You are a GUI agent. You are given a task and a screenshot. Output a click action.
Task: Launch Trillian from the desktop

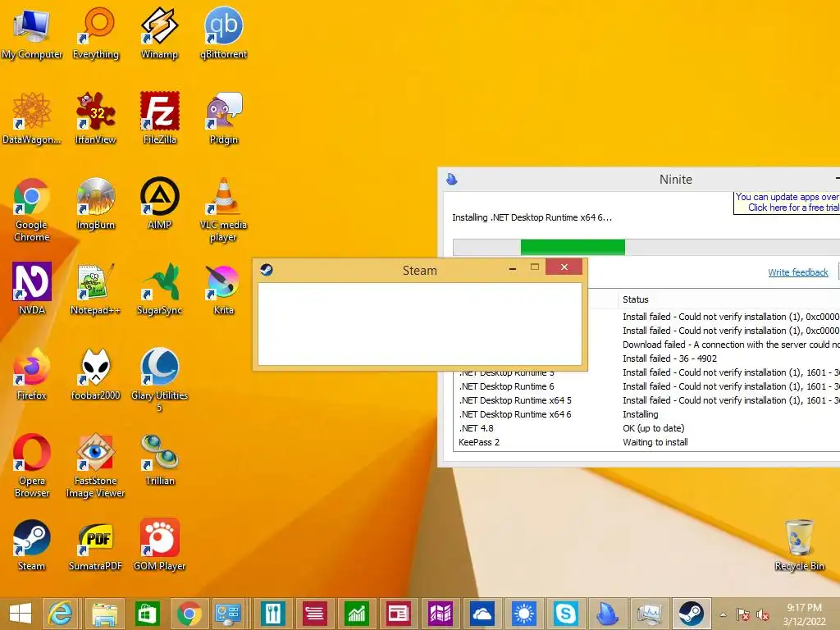(159, 459)
